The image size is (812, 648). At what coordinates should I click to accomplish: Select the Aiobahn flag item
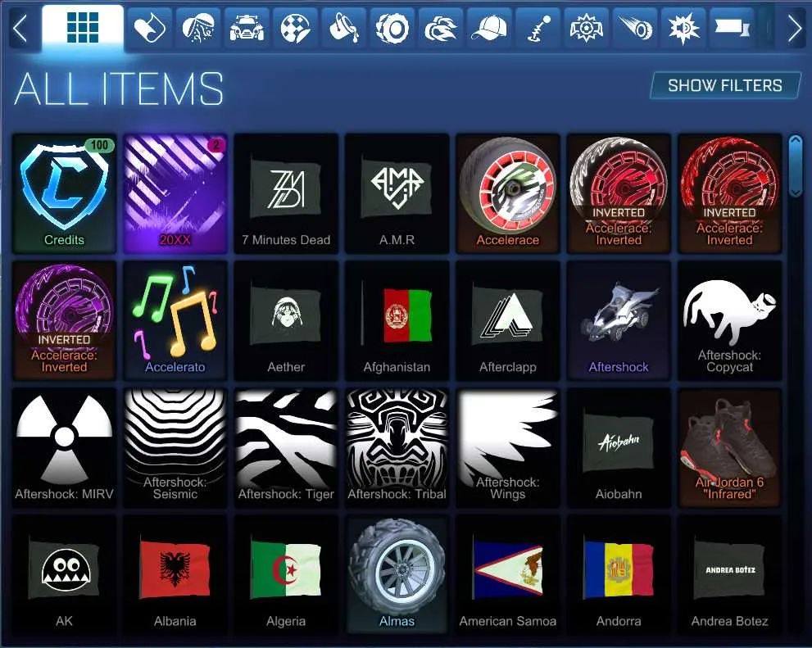619,447
